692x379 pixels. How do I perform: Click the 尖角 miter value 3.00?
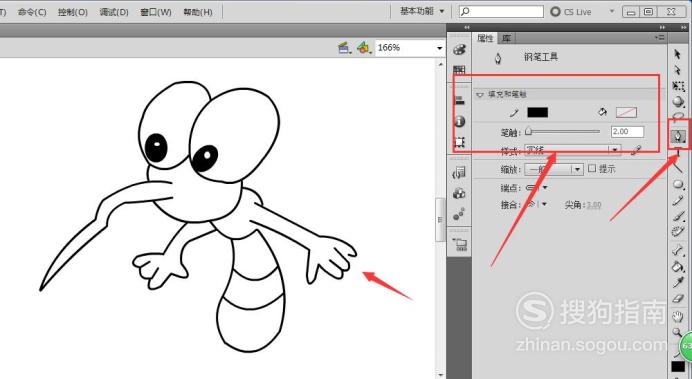(x=594, y=205)
